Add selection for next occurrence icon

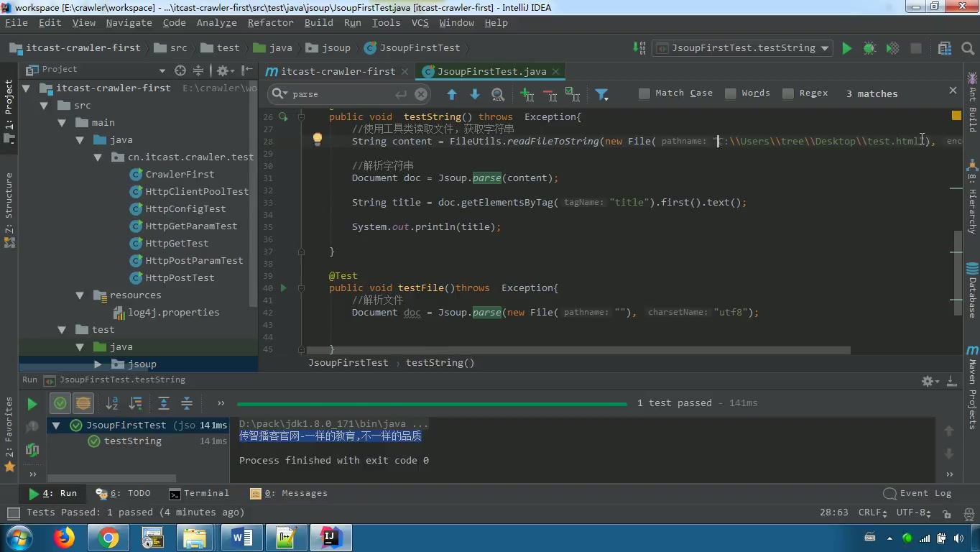point(527,94)
